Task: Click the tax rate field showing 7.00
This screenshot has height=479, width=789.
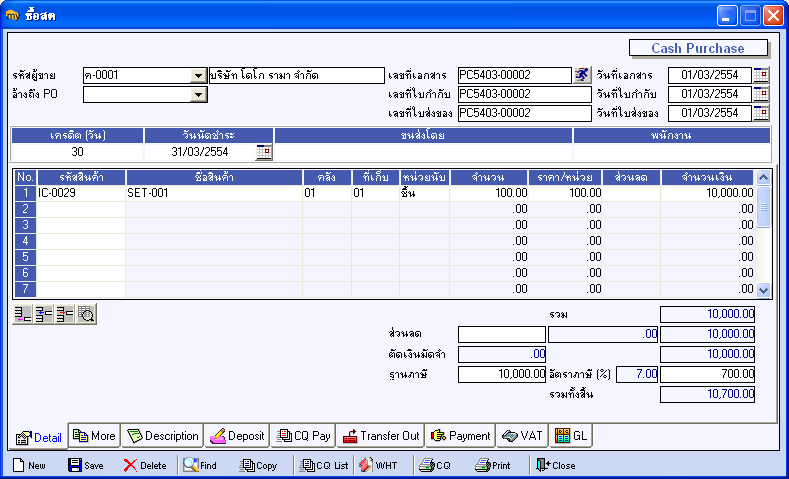Action: 637,374
